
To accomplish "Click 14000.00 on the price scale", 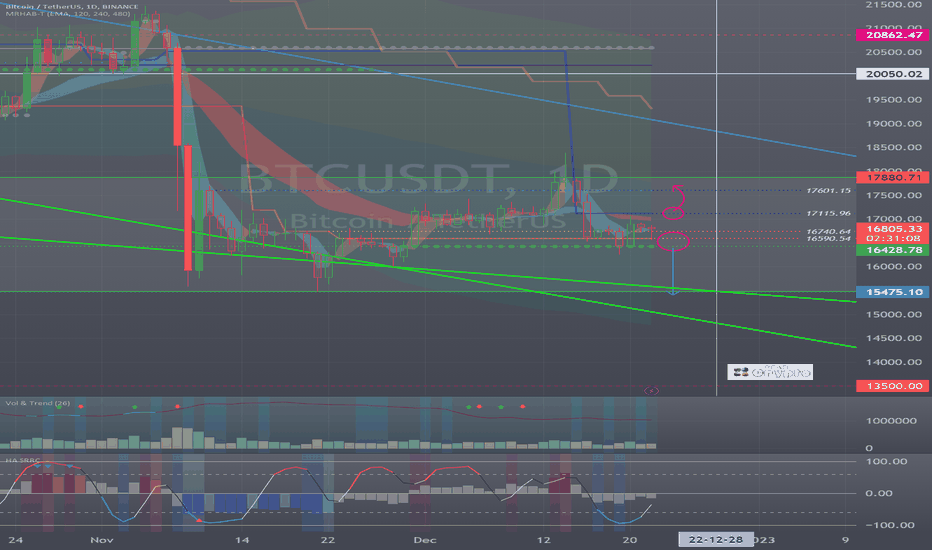I will [x=893, y=362].
